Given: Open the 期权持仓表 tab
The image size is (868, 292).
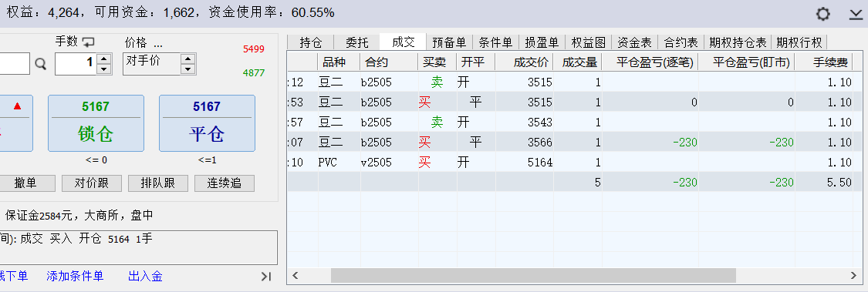Looking at the screenshot, I should coord(738,42).
